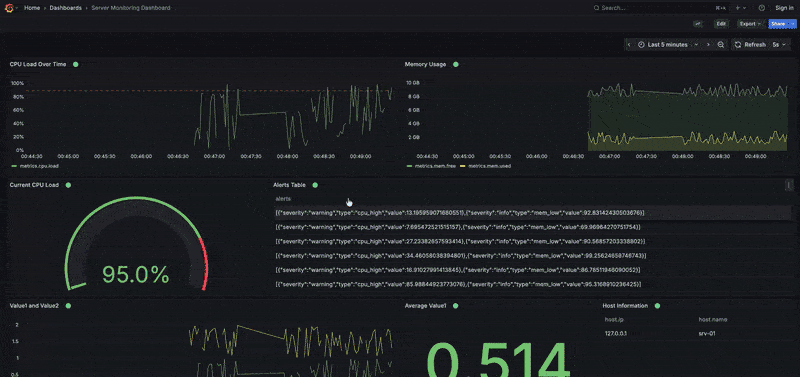Click green status dot on CPU Load Over Time

click(x=76, y=64)
